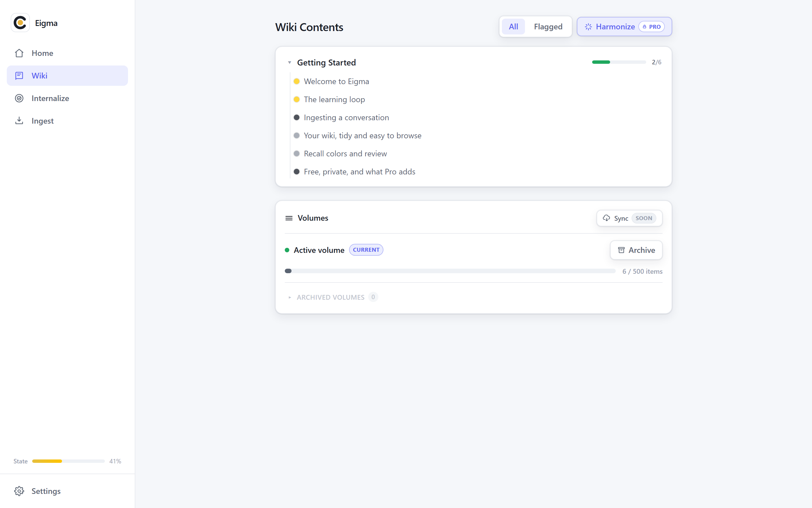Archive the active volume
The width and height of the screenshot is (812, 508).
tap(636, 250)
